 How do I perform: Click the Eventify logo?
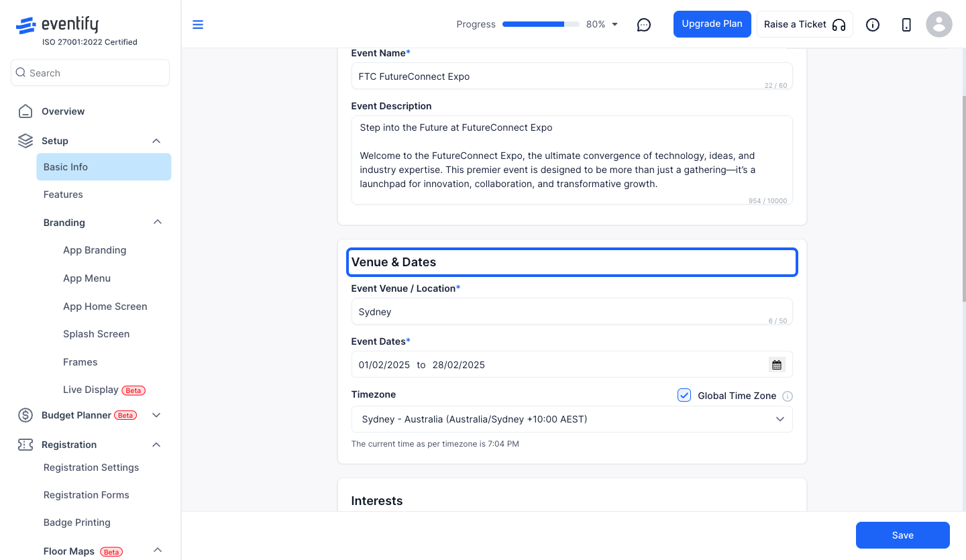(57, 25)
